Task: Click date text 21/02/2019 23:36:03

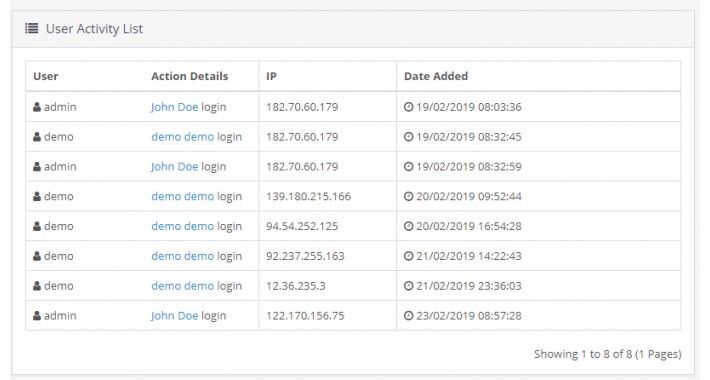Action: click(x=469, y=286)
